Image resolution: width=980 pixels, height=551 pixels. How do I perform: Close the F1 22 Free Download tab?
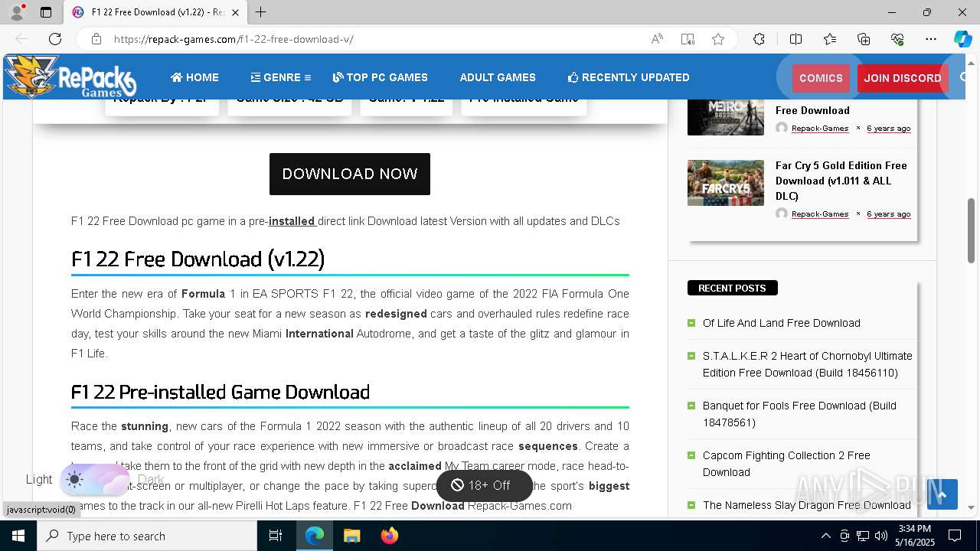[x=236, y=12]
